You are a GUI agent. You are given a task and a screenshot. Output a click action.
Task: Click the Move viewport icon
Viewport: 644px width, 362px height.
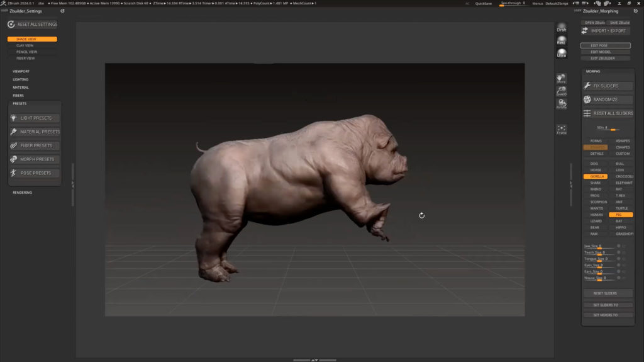[561, 79]
